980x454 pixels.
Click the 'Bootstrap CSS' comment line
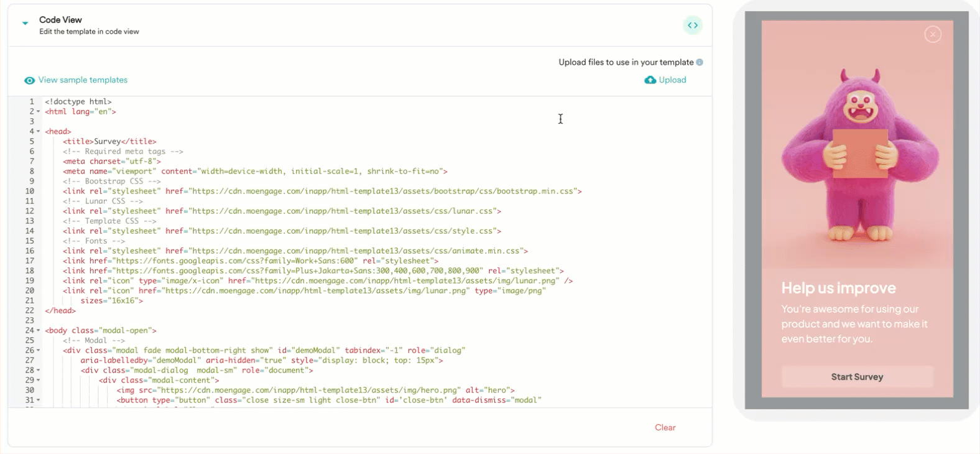click(x=112, y=181)
